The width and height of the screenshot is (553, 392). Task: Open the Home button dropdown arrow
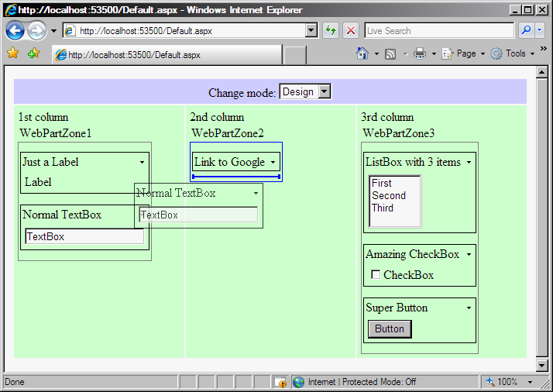tap(376, 53)
